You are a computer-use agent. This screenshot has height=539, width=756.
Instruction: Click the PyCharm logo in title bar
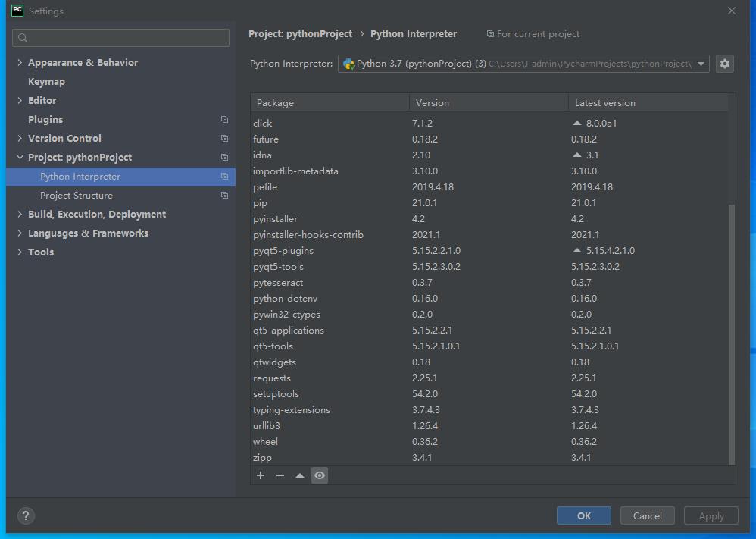click(x=17, y=11)
